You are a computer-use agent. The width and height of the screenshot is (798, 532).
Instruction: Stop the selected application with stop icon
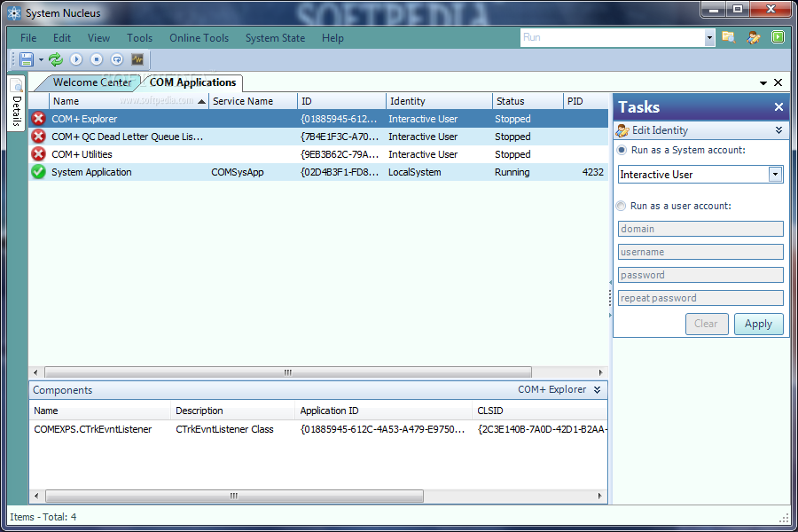tap(96, 59)
